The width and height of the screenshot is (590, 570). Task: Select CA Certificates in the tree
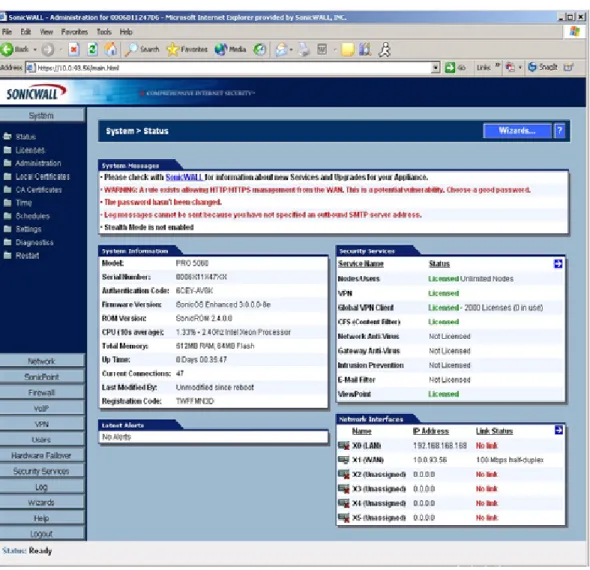point(39,190)
